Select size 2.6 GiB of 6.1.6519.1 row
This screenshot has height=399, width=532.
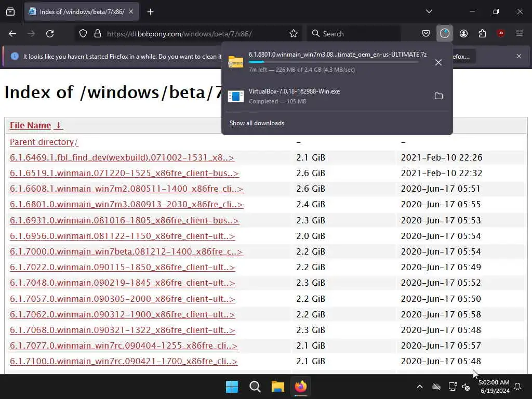tap(311, 173)
